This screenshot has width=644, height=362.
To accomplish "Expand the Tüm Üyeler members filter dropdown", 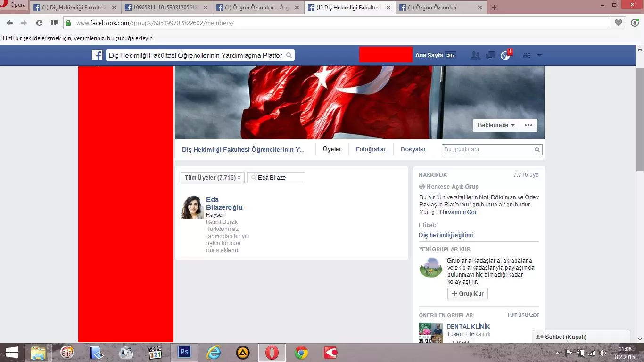I will click(212, 178).
